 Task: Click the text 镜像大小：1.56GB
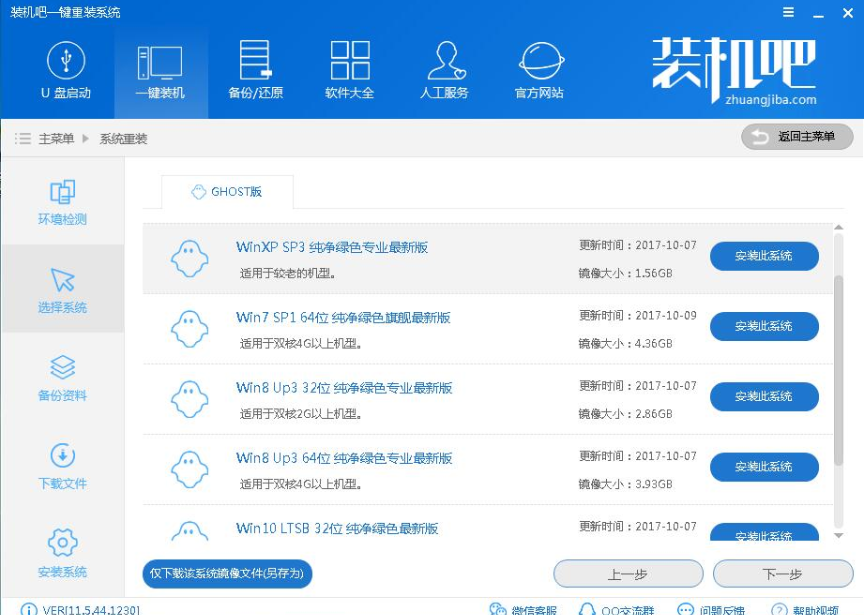click(625, 273)
